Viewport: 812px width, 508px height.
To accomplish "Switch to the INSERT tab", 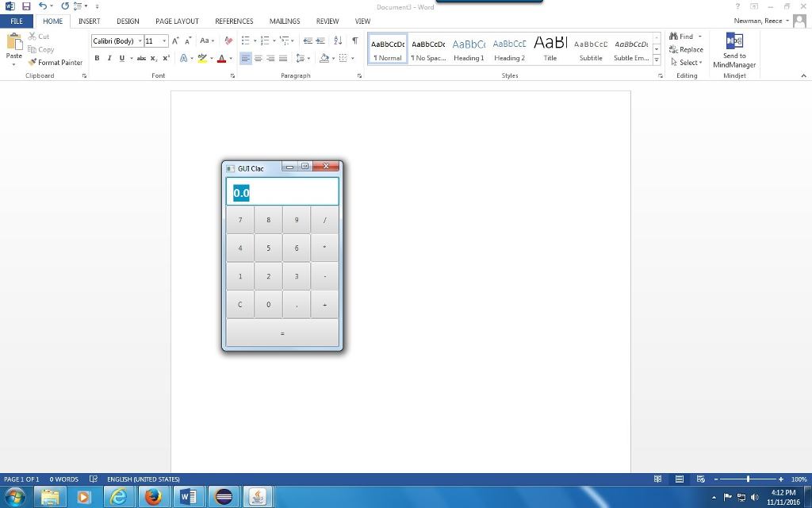I will [x=89, y=21].
